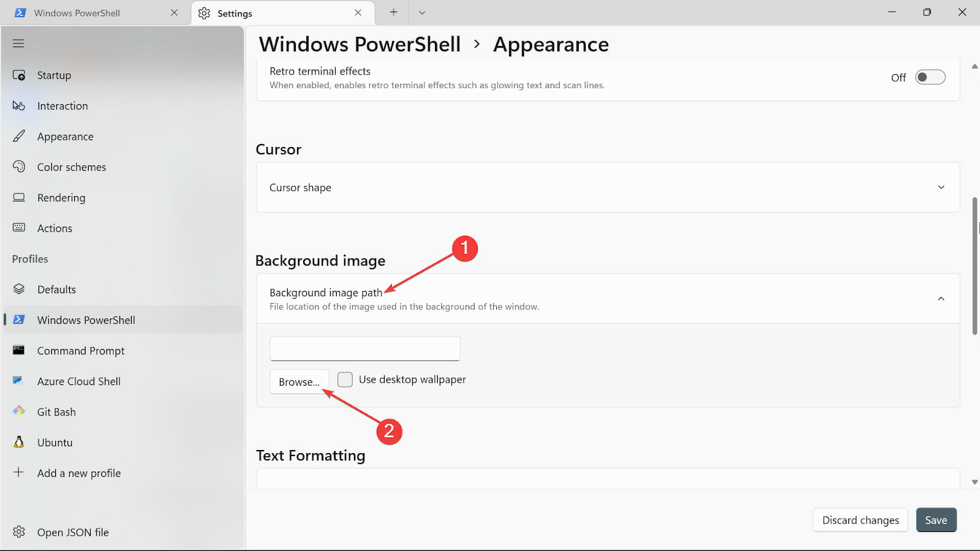980x551 pixels.
Task: Open the Actions settings page
Action: click(x=123, y=228)
